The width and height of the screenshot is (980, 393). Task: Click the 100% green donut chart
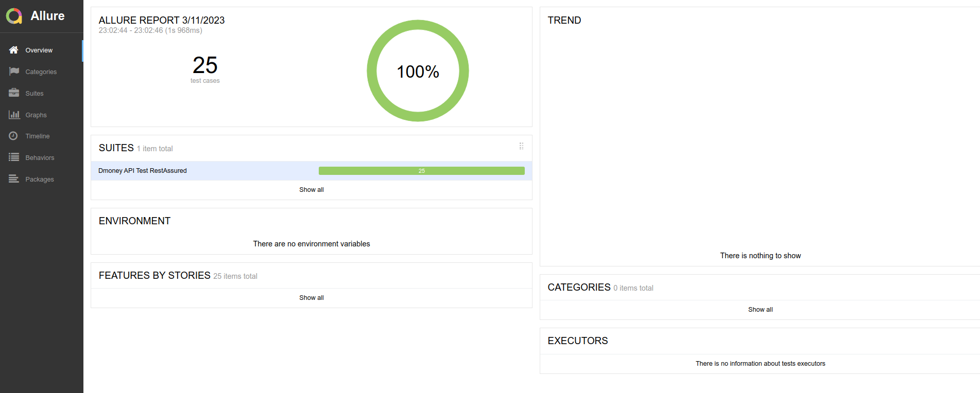(x=418, y=71)
